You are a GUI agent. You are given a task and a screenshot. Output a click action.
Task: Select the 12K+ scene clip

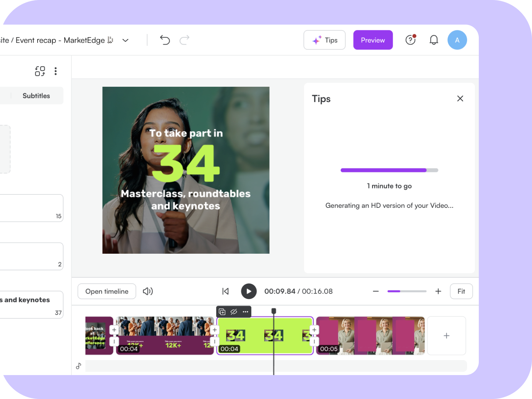tap(165, 336)
